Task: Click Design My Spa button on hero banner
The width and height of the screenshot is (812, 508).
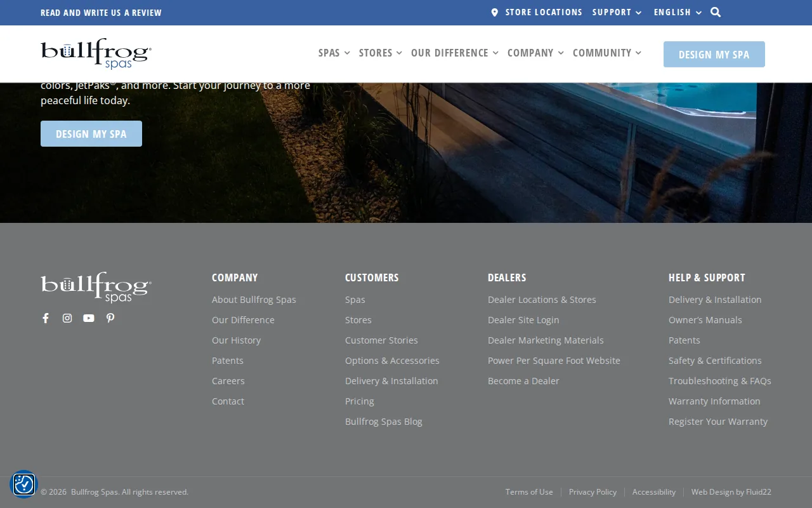Action: [91, 134]
